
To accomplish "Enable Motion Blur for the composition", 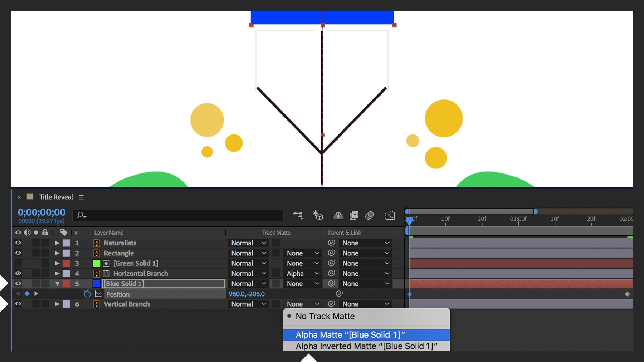I will 370,216.
